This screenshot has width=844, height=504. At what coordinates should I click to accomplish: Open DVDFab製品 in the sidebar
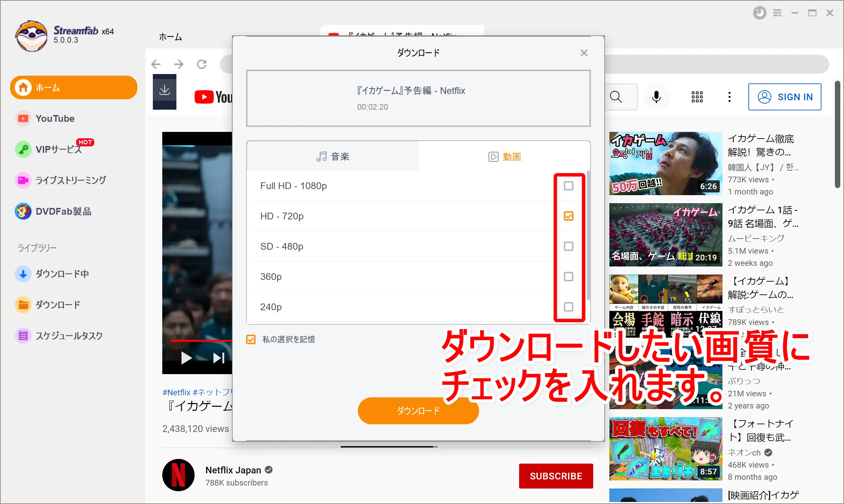click(53, 211)
